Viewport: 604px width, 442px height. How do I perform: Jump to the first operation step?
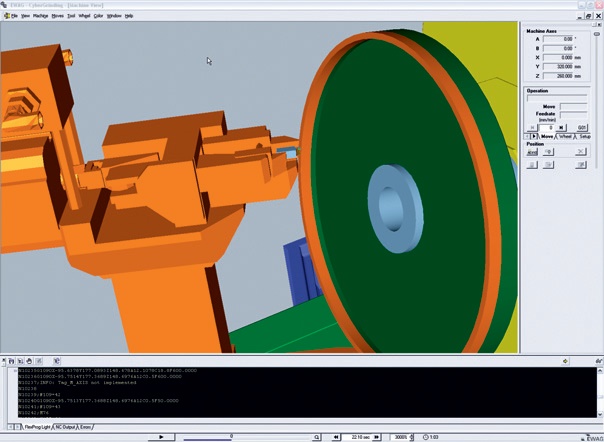point(532,128)
